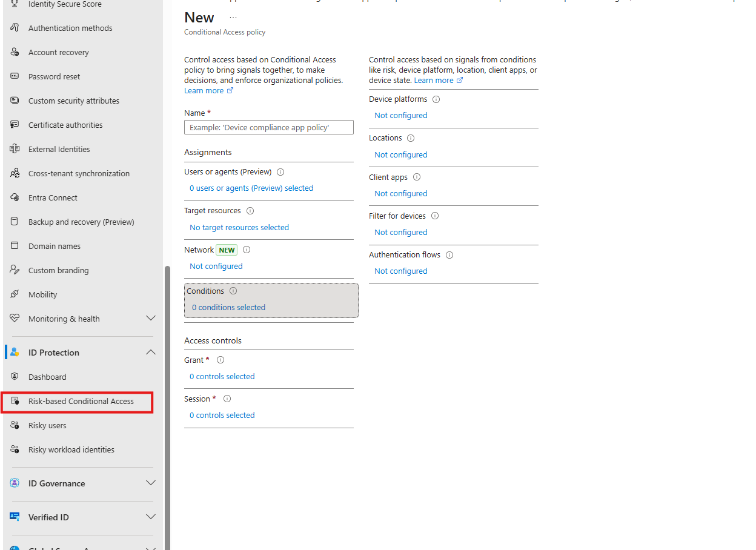Open 'No target resources selected' link
Screen dimensions: 756x550
(239, 228)
